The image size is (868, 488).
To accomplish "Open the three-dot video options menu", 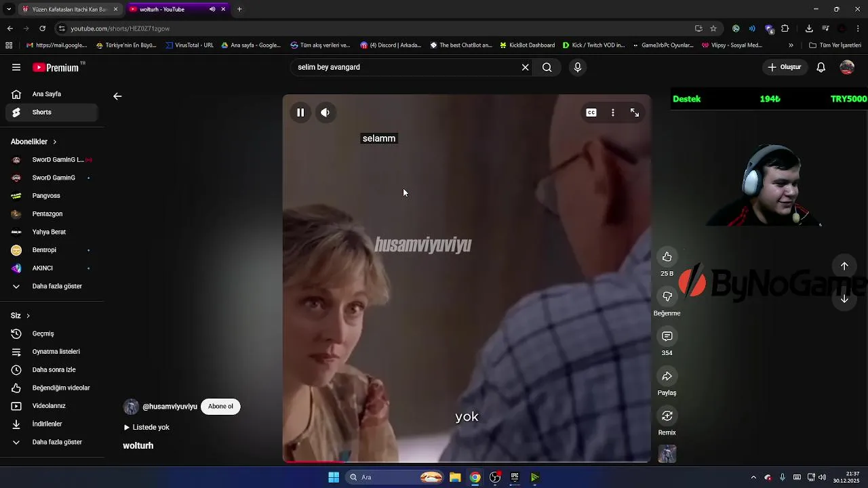I will tap(613, 113).
